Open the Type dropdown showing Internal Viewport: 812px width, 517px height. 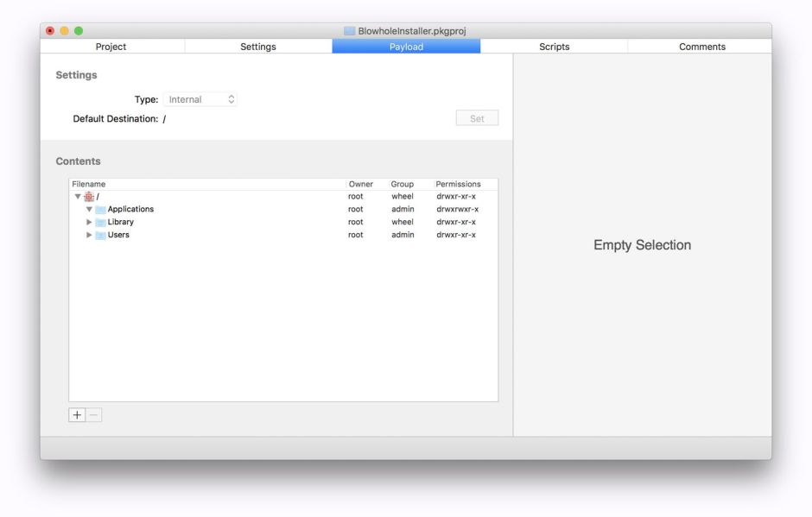pyautogui.click(x=200, y=100)
